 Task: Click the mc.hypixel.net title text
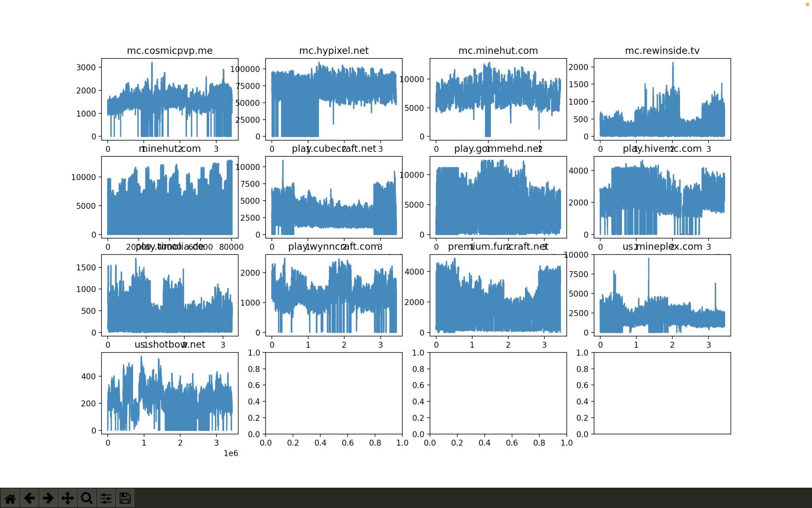[334, 51]
